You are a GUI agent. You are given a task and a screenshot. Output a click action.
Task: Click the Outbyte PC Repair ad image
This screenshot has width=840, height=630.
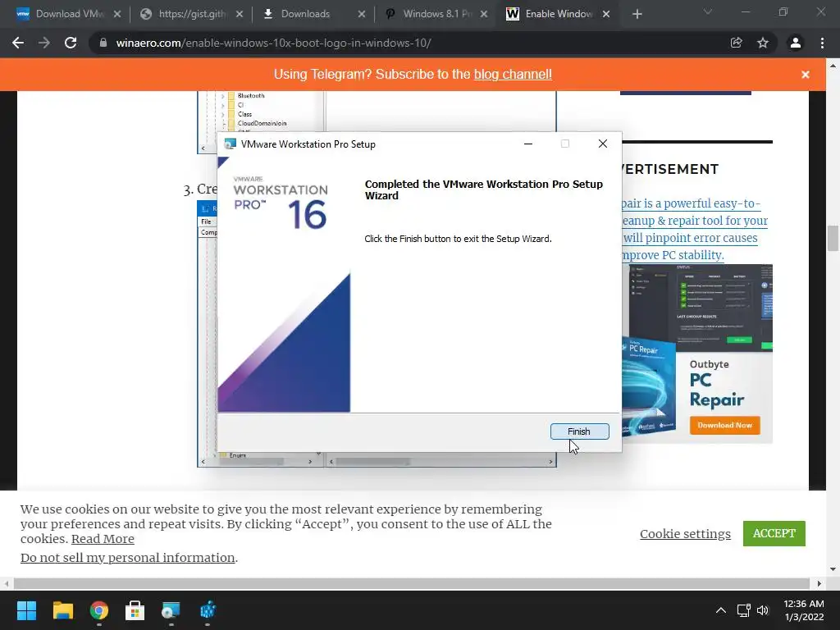(x=697, y=354)
